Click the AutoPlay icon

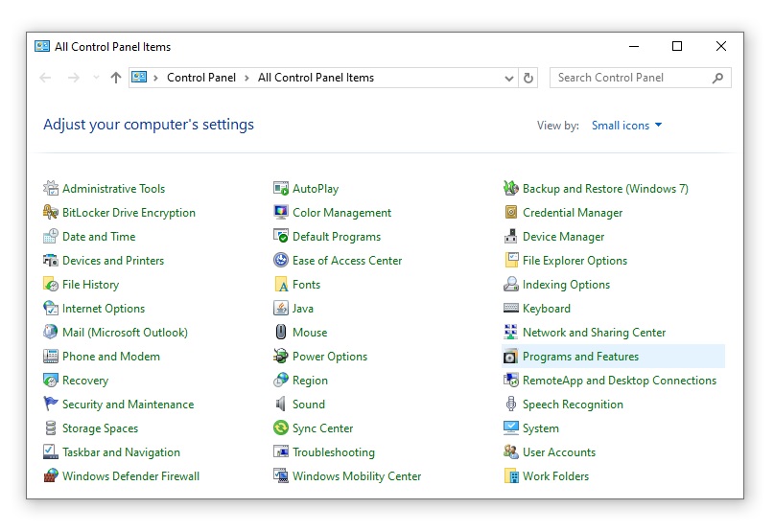281,188
